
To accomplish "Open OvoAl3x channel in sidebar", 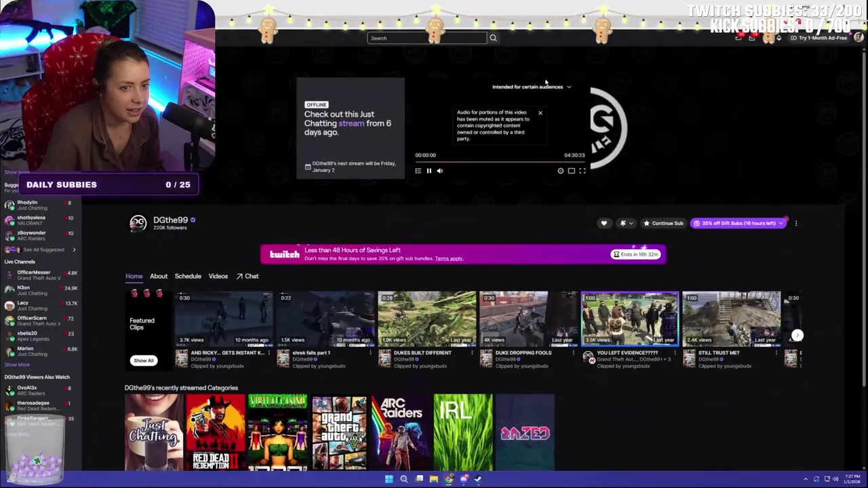I will [41, 390].
